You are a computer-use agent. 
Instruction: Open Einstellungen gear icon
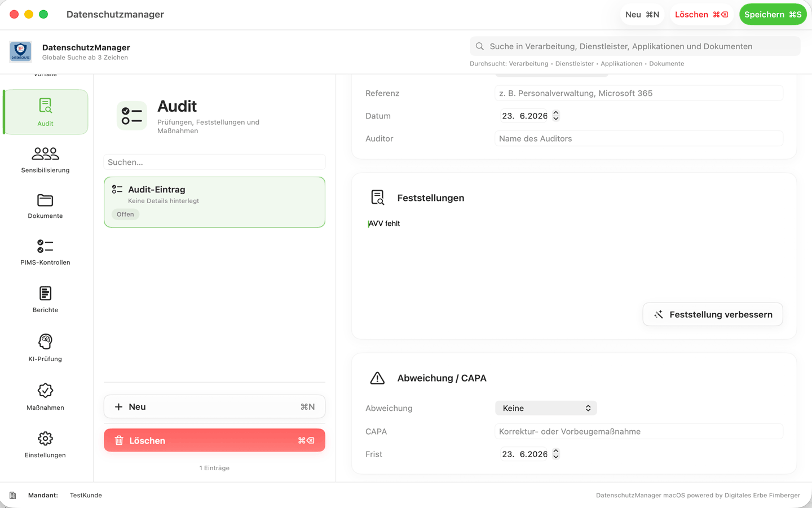[45, 439]
